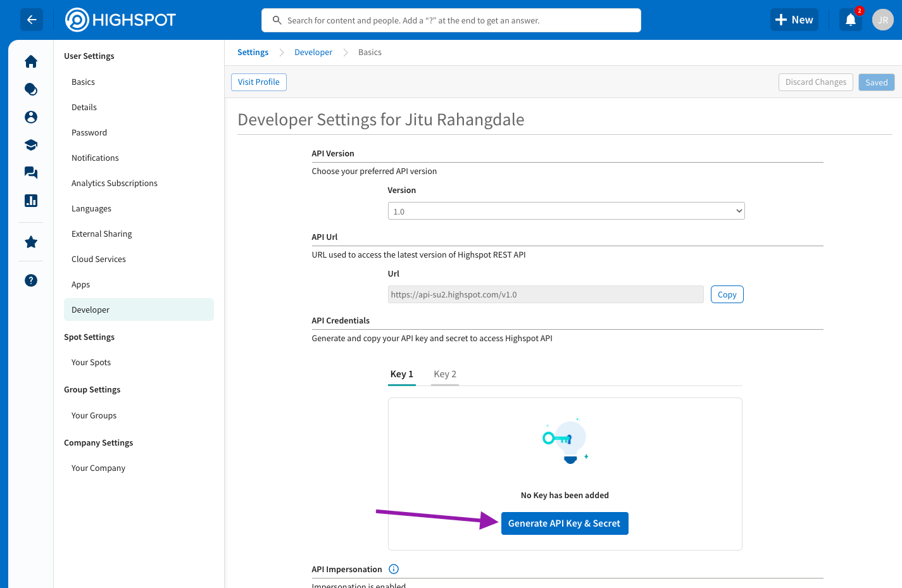The image size is (902, 588).
Task: Click "No Key has been added" text
Action: tap(565, 496)
